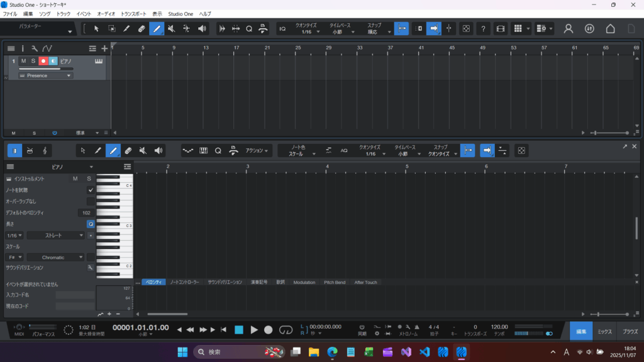Image resolution: width=644 pixels, height=362 pixels.
Task: Open the ミックス view
Action: pyautogui.click(x=604, y=331)
